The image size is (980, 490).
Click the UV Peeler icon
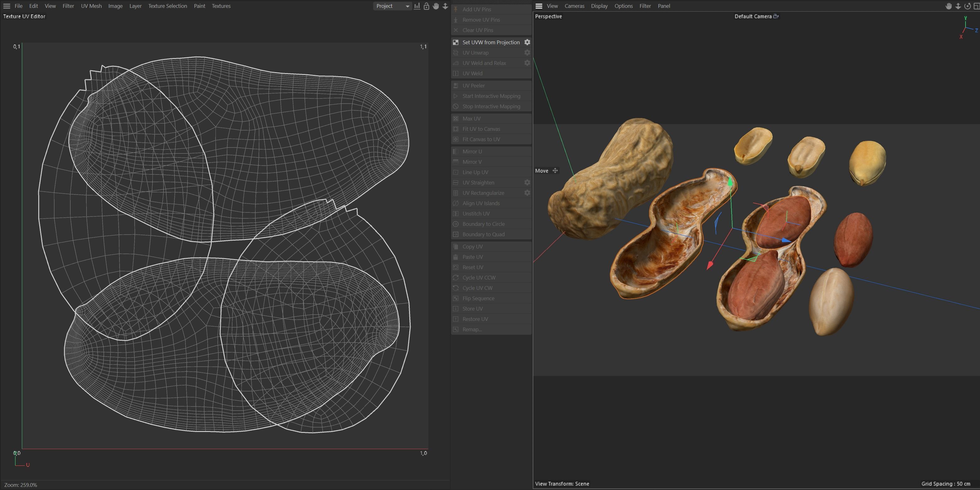456,86
